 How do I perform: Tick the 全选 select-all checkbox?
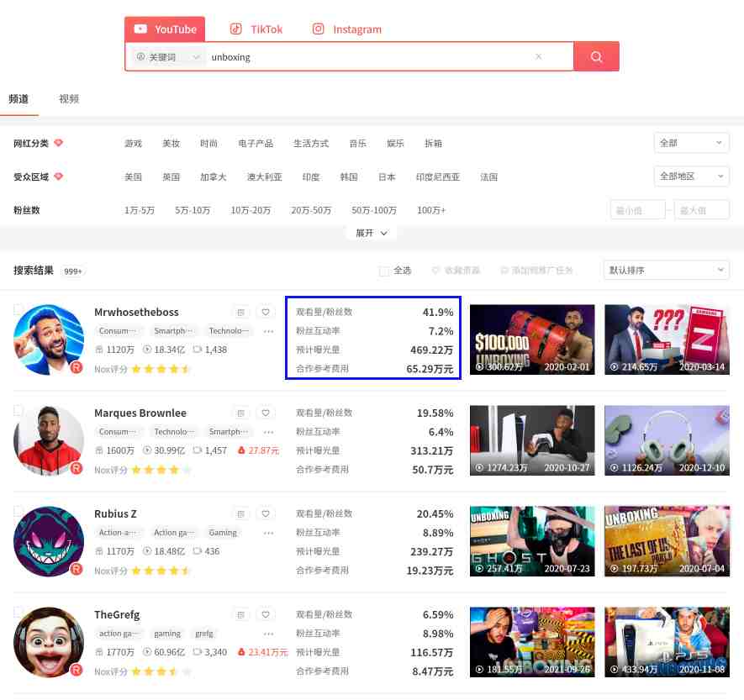[x=384, y=271]
